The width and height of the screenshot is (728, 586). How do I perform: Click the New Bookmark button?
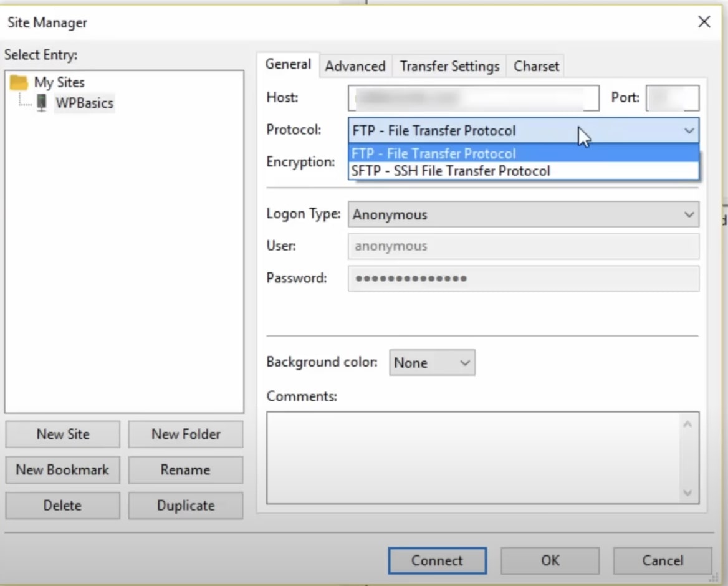pos(63,470)
